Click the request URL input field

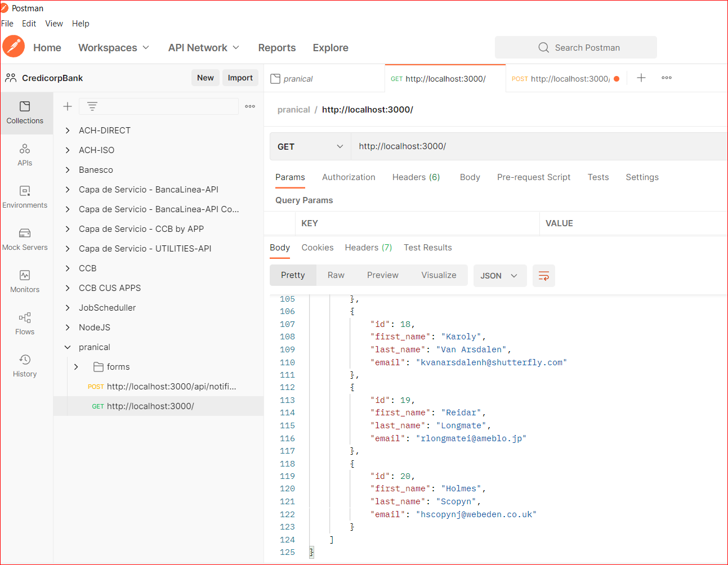click(539, 146)
